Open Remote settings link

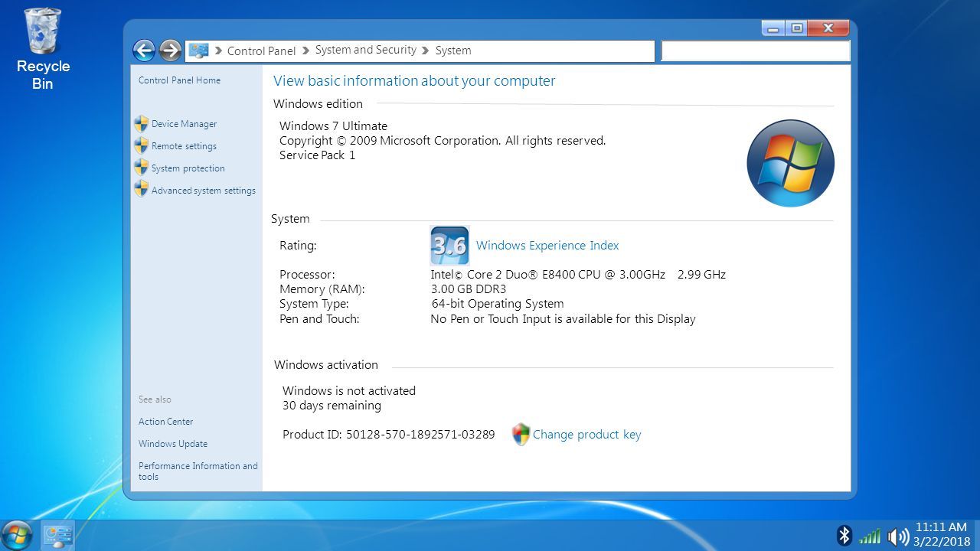(x=184, y=146)
